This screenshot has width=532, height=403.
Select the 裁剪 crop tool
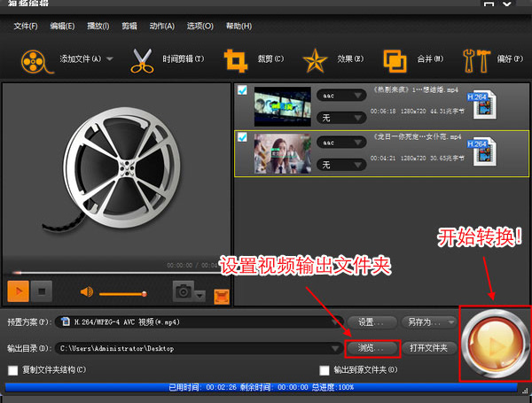[236, 60]
